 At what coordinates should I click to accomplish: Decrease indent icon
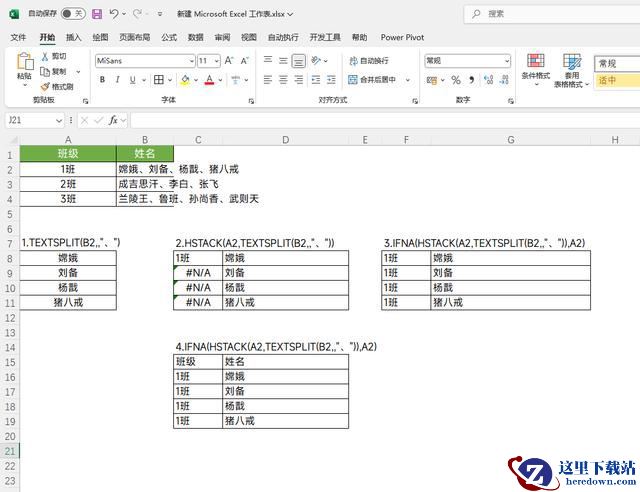point(316,80)
